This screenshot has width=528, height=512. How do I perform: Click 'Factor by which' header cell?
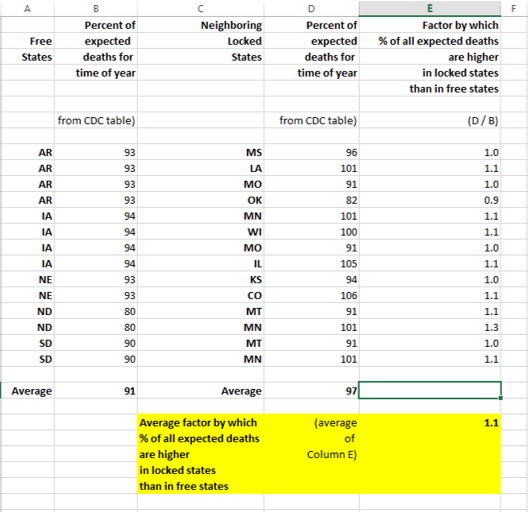pos(430,25)
